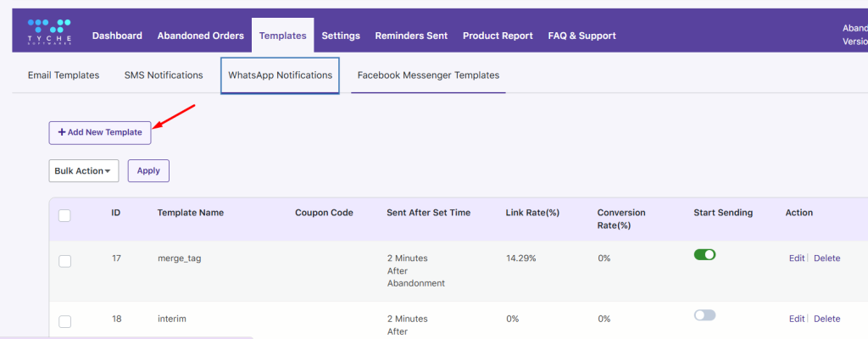
Task: Open the Dashboard menu item
Action: [x=117, y=36]
